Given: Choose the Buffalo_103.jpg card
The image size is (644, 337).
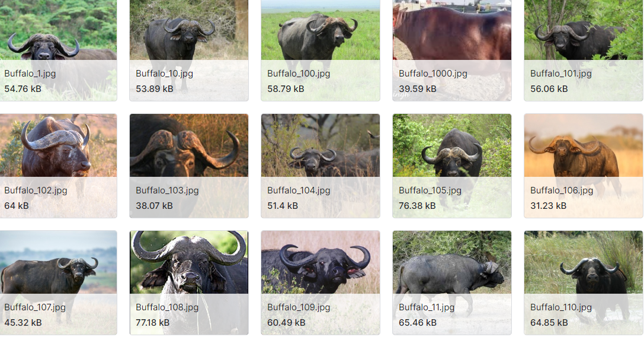Looking at the screenshot, I should tap(189, 166).
